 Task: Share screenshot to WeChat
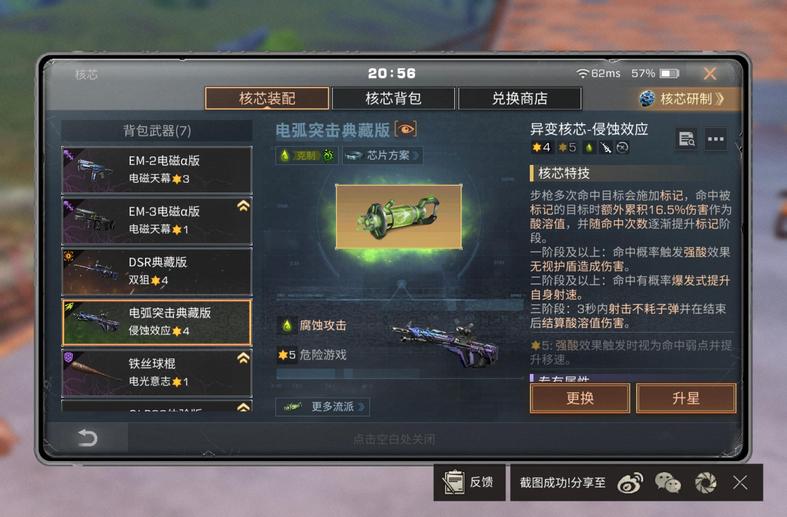[668, 483]
